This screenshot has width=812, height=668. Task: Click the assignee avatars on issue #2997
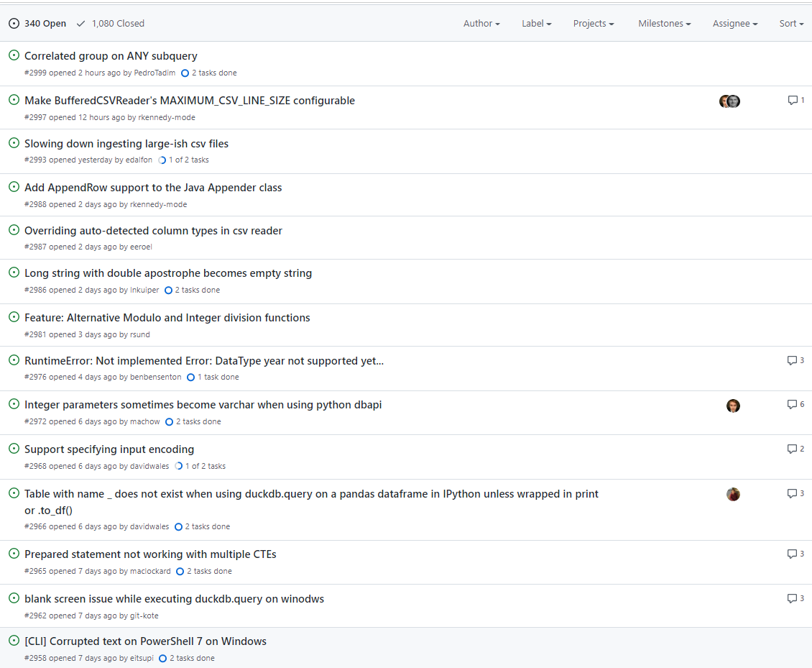click(x=729, y=101)
